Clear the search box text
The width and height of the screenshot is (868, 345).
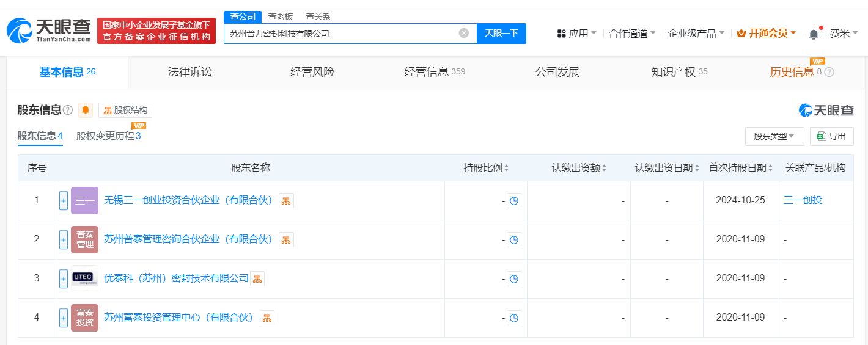click(x=464, y=33)
